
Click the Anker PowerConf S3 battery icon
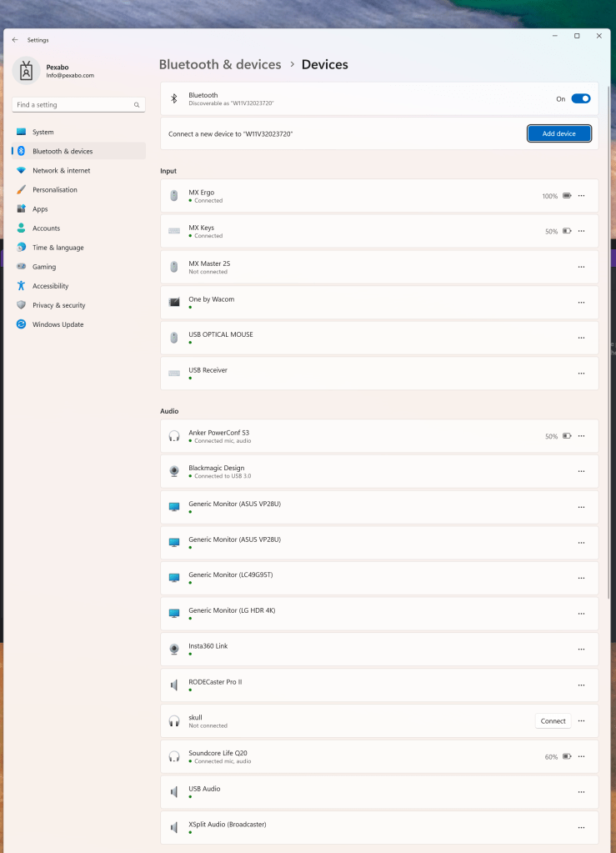pos(567,436)
